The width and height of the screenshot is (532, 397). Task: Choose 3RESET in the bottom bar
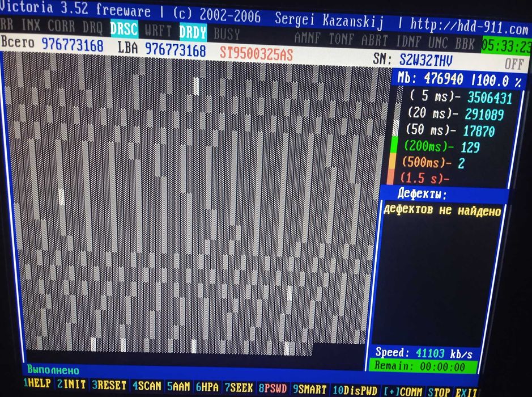click(109, 385)
